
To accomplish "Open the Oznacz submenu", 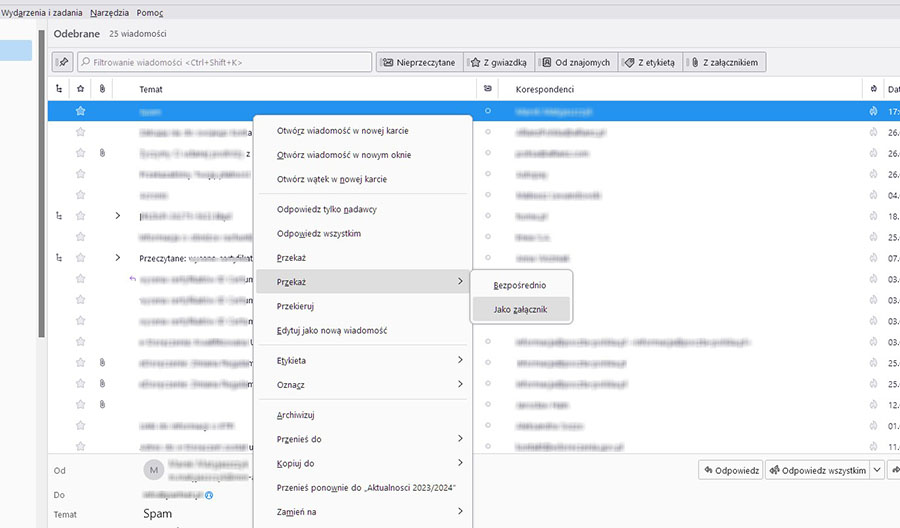I will click(362, 385).
